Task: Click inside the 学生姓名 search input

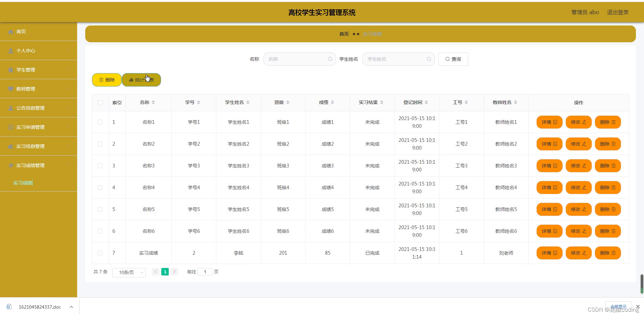Action: click(x=396, y=59)
